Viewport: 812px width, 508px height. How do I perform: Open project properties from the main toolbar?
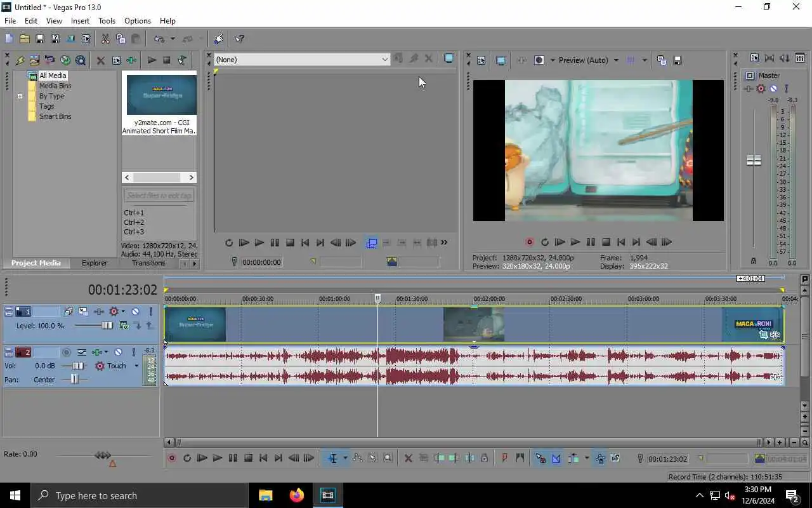[x=86, y=39]
